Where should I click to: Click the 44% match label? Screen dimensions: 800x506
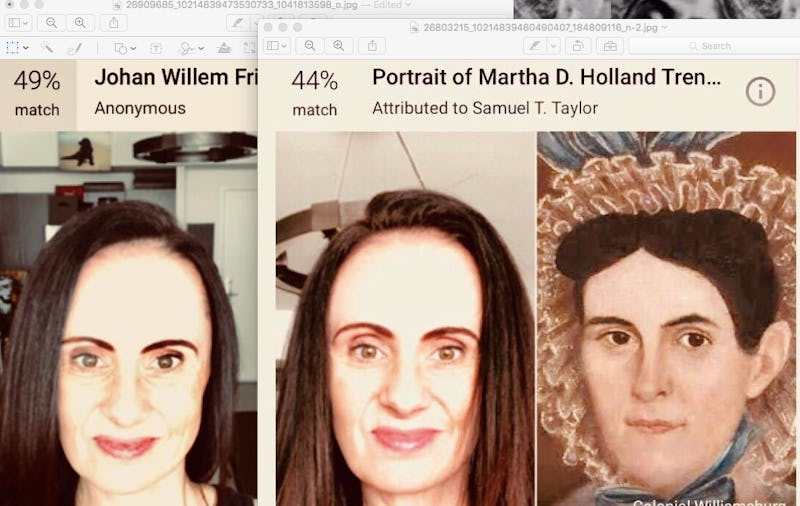[x=315, y=93]
